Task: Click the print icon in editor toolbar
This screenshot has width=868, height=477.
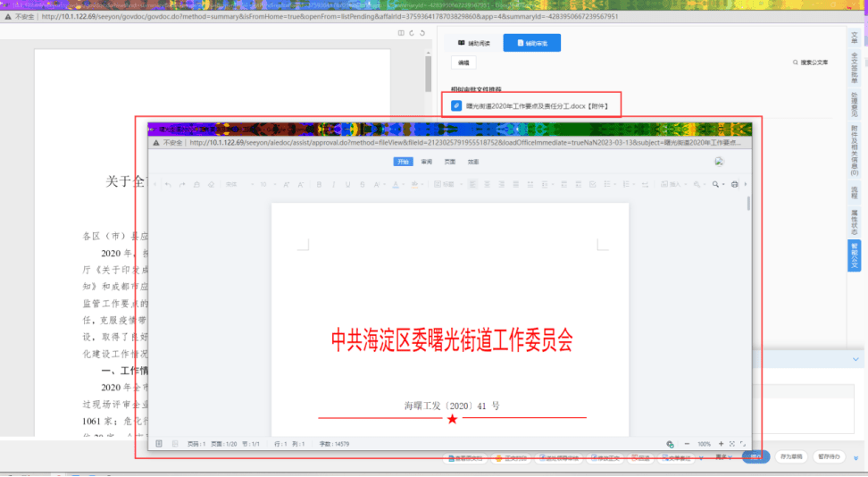Action: point(735,185)
